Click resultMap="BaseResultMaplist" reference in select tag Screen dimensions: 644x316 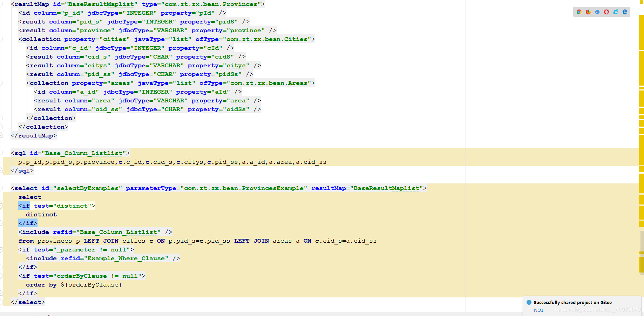point(367,188)
